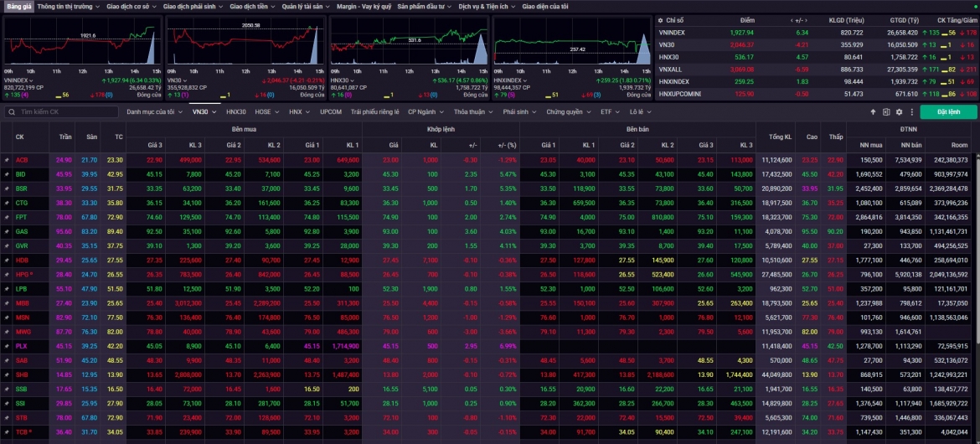Pin the ACB stock row
The width and height of the screenshot is (980, 444).
(7, 160)
